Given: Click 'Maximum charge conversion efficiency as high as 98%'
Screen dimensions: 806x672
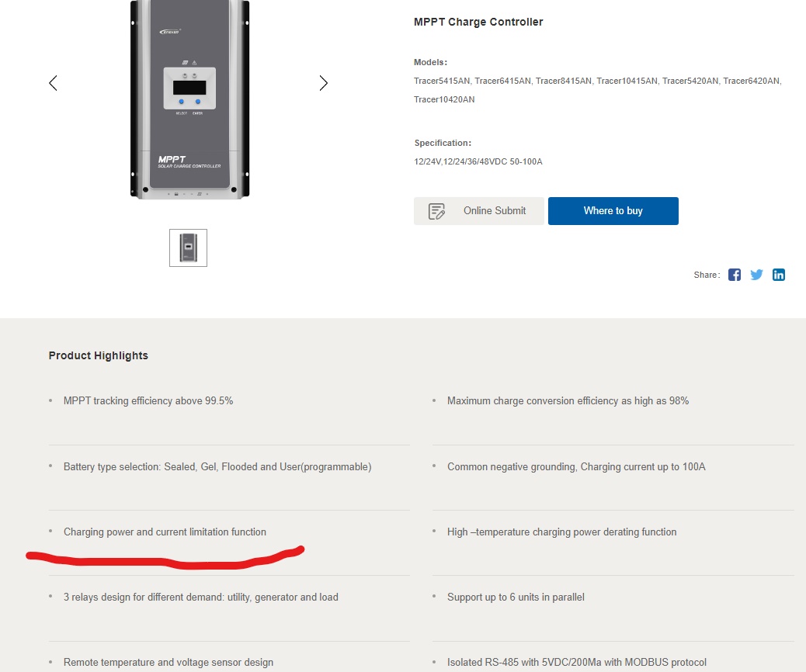Looking at the screenshot, I should 568,400.
